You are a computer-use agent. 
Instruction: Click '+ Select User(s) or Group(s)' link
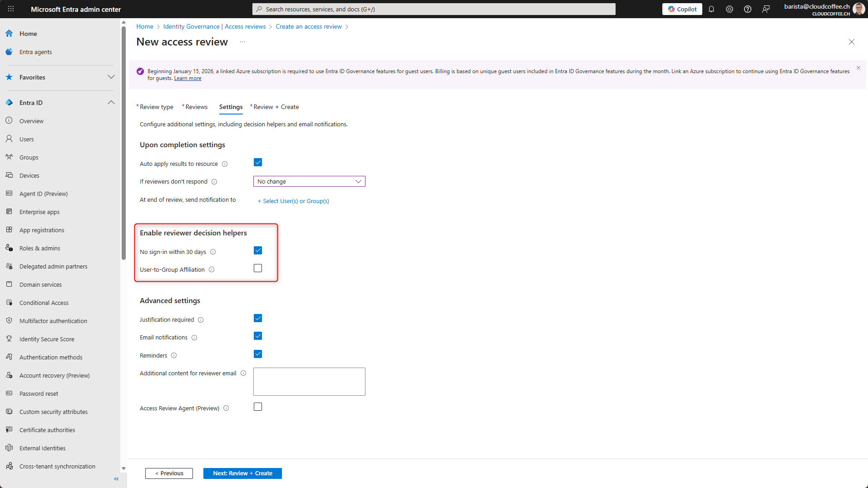293,201
